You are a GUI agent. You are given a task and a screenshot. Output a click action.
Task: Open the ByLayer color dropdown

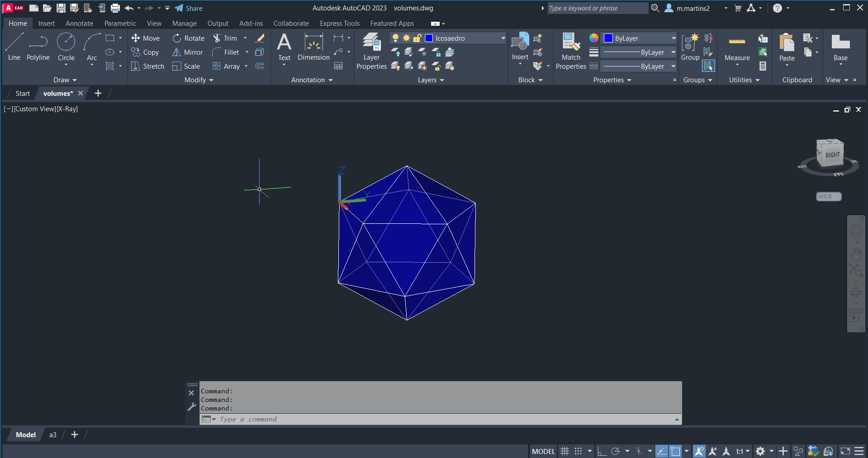pos(673,38)
